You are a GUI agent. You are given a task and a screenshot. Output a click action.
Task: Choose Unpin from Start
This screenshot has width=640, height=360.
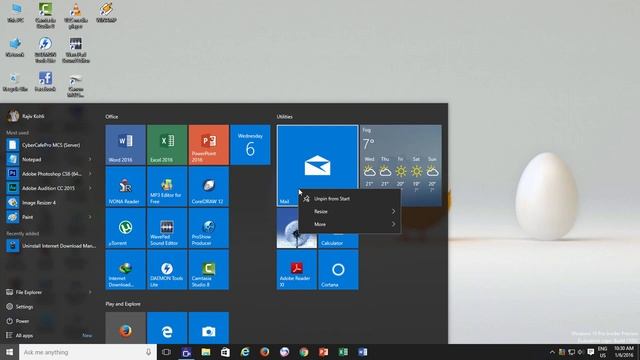tap(350, 199)
